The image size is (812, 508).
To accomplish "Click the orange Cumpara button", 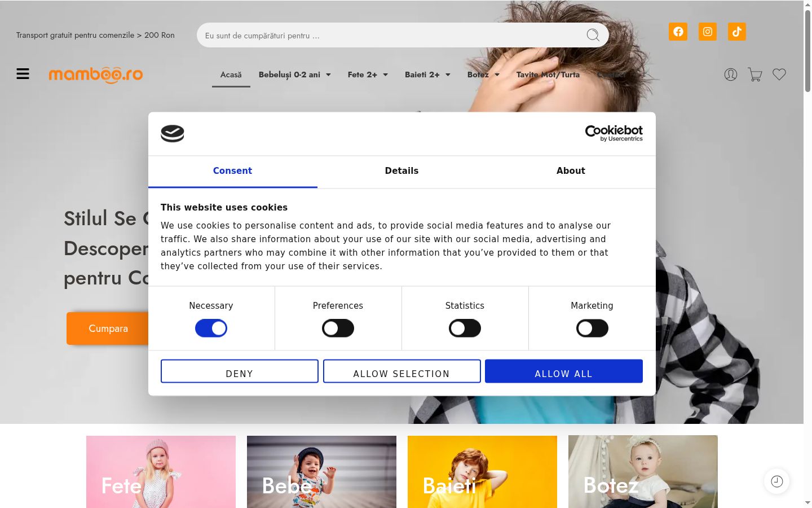I will coord(108,329).
